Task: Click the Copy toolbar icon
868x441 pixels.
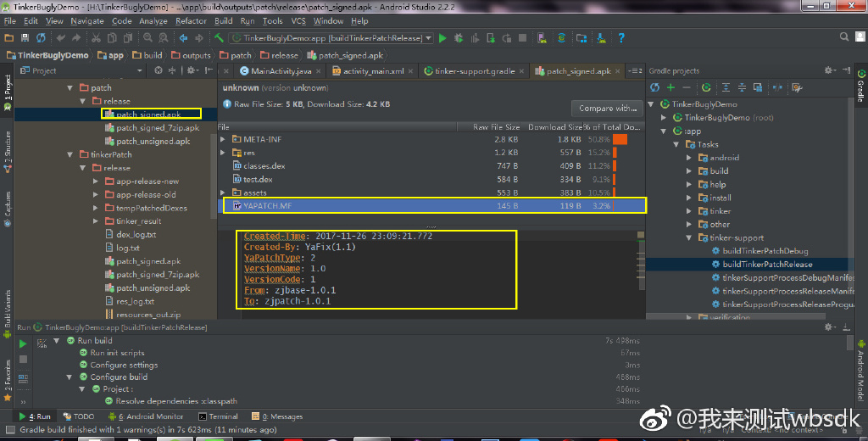Action: click(x=112, y=37)
